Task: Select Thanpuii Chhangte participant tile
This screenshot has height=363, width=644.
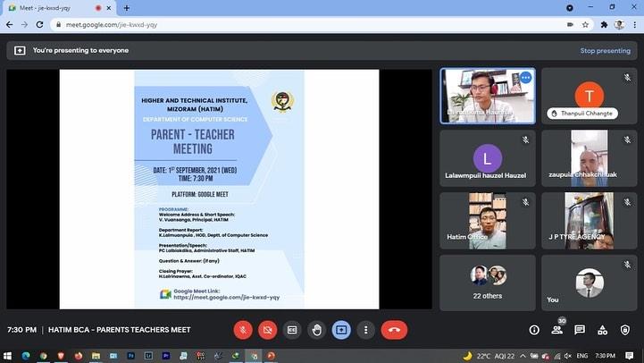Action: pos(589,97)
